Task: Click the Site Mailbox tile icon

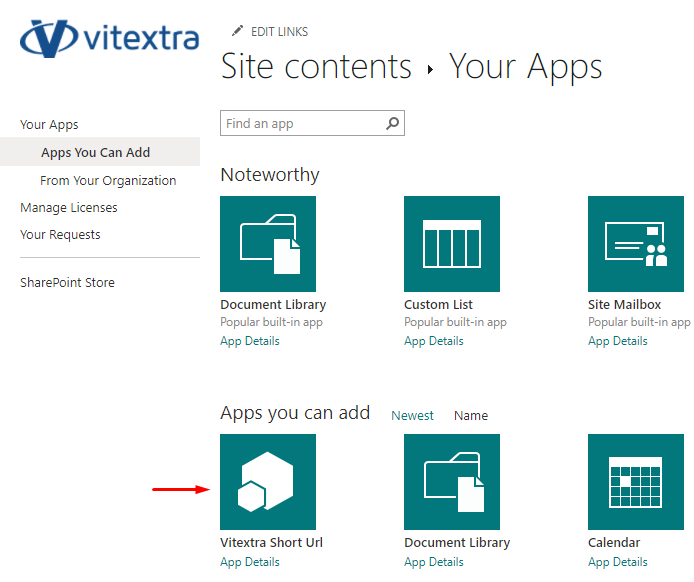Action: tap(636, 244)
